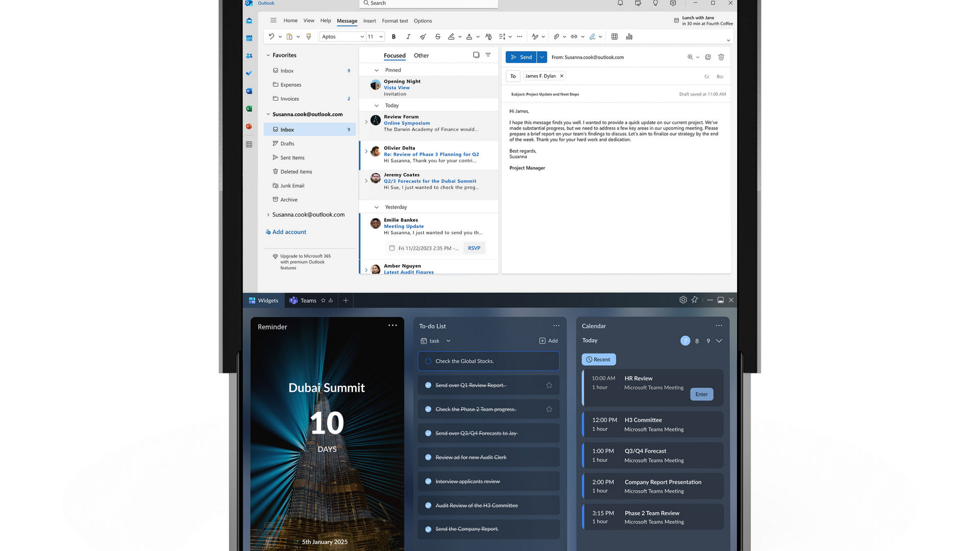
Task: Click the font color icon
Action: (x=469, y=37)
